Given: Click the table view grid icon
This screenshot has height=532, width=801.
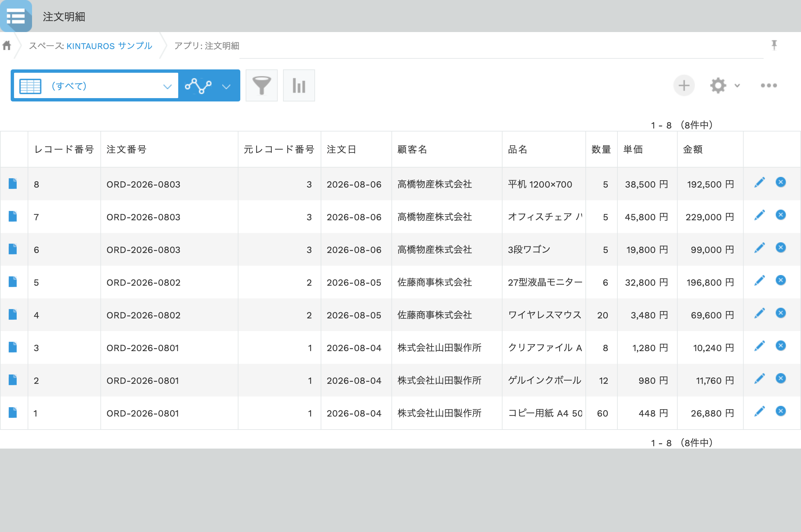Looking at the screenshot, I should (30, 86).
